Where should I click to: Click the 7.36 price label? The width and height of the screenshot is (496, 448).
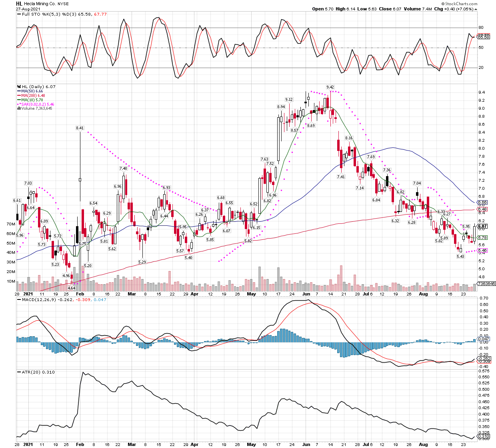387,170
